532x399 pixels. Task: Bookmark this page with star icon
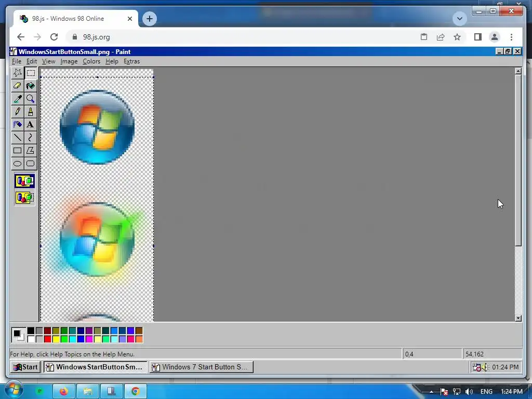tap(457, 37)
